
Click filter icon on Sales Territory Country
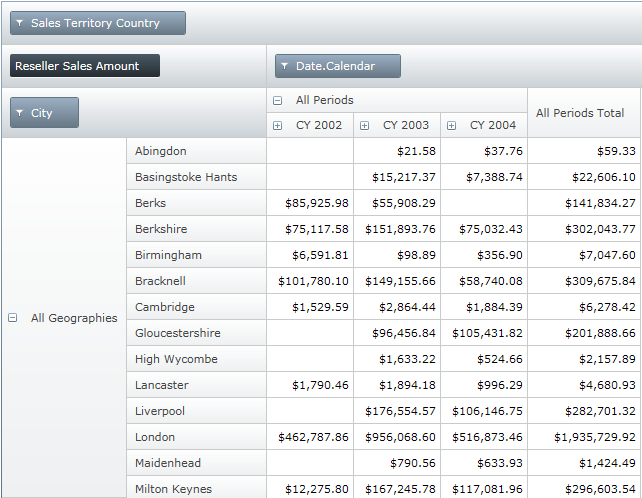click(x=20, y=23)
